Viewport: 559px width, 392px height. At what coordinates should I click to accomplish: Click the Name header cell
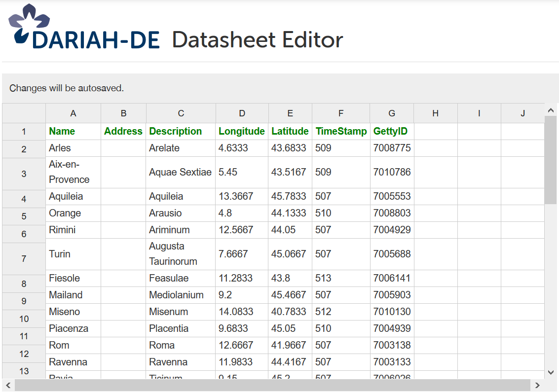[73, 132]
